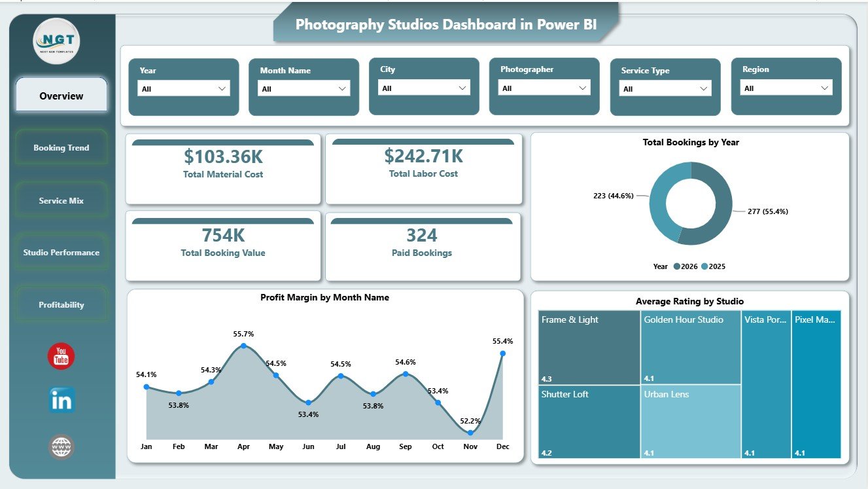Image resolution: width=868 pixels, height=489 pixels.
Task: Click the January 54.1% data point
Action: coord(146,386)
